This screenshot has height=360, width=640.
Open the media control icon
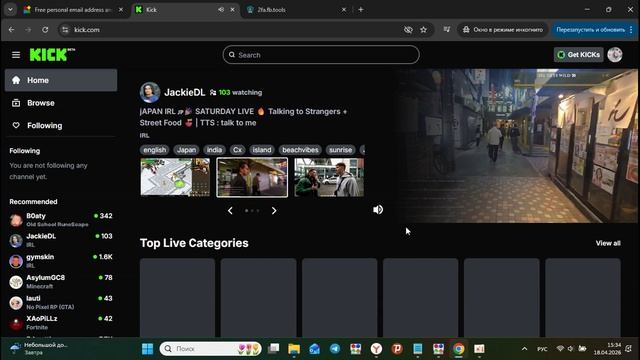447,30
